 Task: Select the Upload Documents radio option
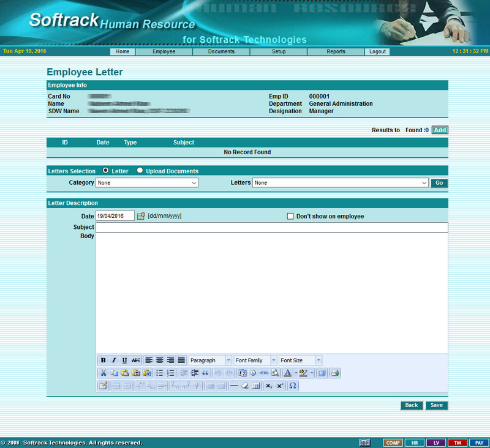[140, 171]
